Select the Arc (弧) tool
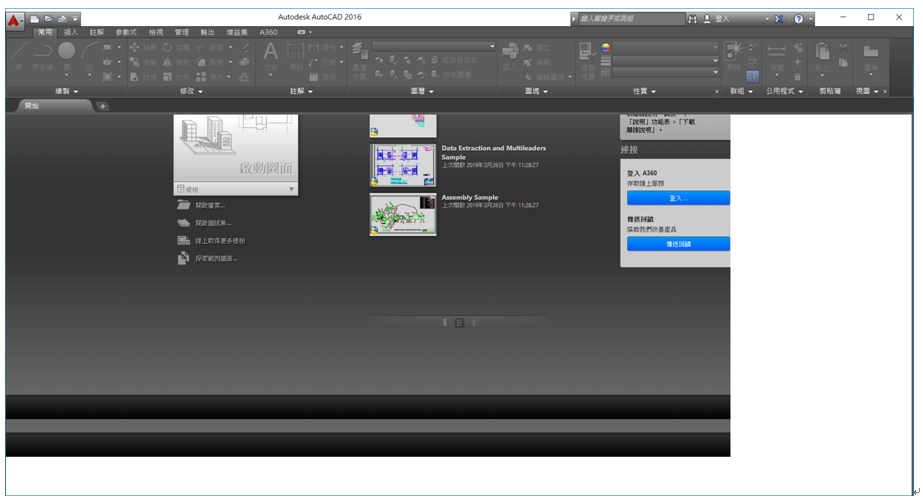This screenshot has height=502, width=923. pos(89,56)
